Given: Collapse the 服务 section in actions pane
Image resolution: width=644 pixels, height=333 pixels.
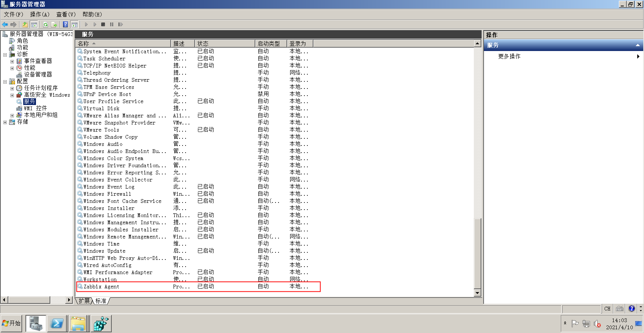Looking at the screenshot, I should tap(638, 45).
